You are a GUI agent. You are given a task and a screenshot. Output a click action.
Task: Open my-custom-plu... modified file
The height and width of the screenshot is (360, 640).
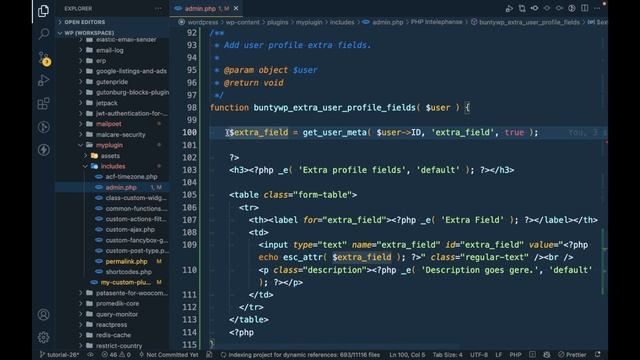(x=125, y=282)
